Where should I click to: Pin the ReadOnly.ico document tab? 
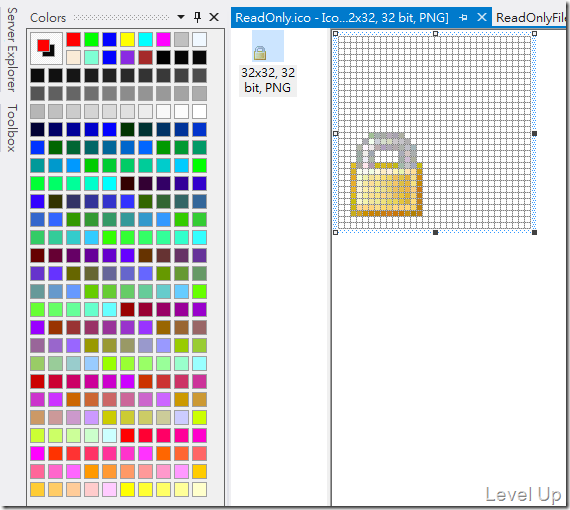point(463,17)
